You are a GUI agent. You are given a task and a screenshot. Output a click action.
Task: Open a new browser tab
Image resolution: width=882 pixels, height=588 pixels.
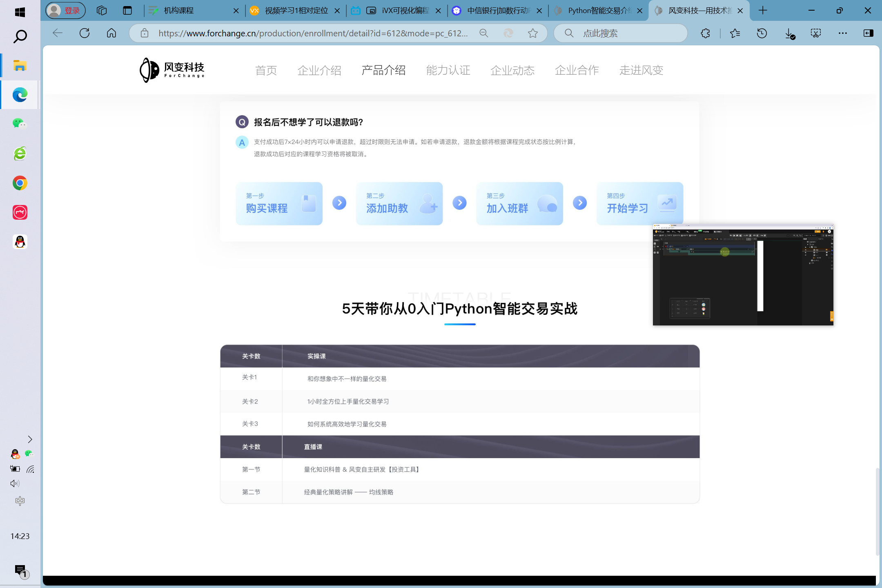click(x=763, y=11)
